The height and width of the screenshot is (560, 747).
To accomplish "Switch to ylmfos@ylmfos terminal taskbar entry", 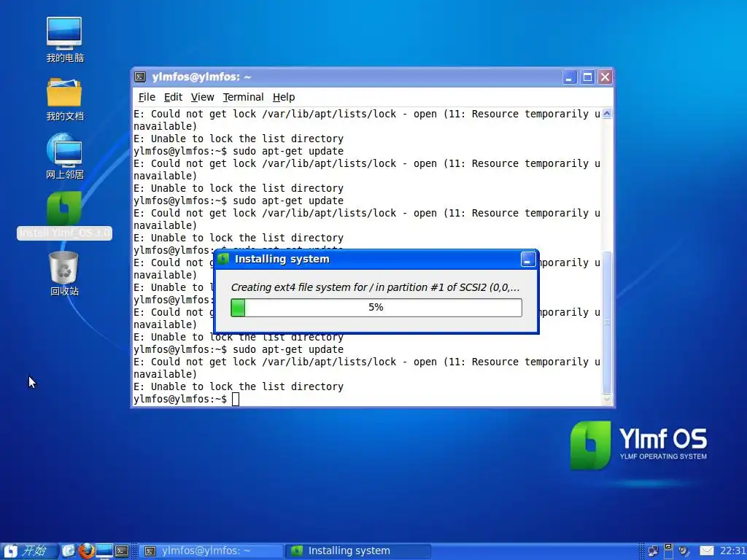I will tap(211, 551).
